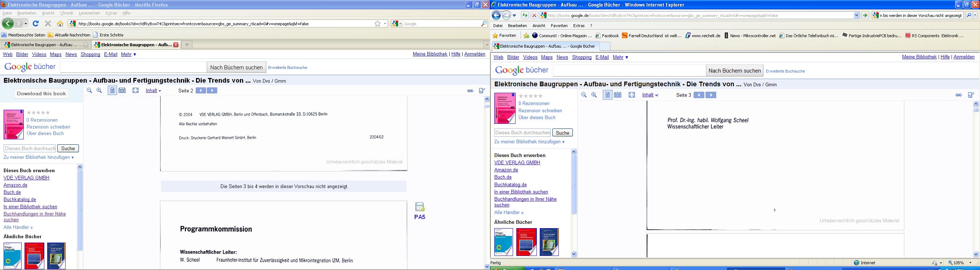Zoom in book page in Firefox window
This screenshot has width=980, height=270.
click(99, 90)
